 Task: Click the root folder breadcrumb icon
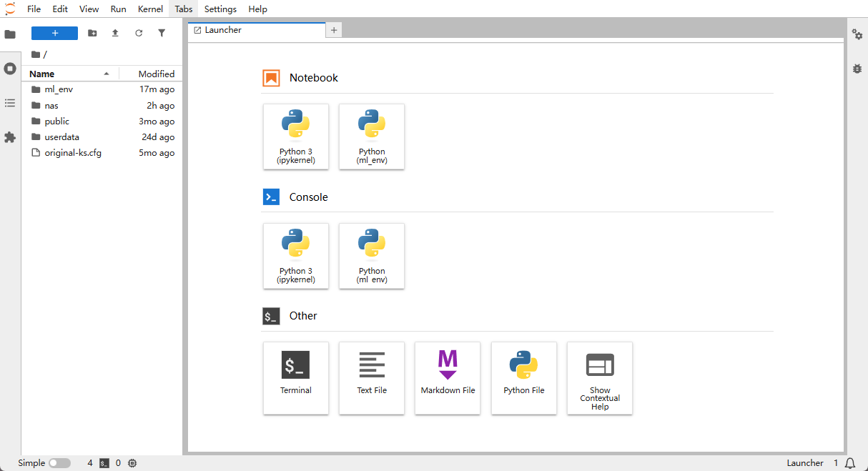(x=36, y=54)
